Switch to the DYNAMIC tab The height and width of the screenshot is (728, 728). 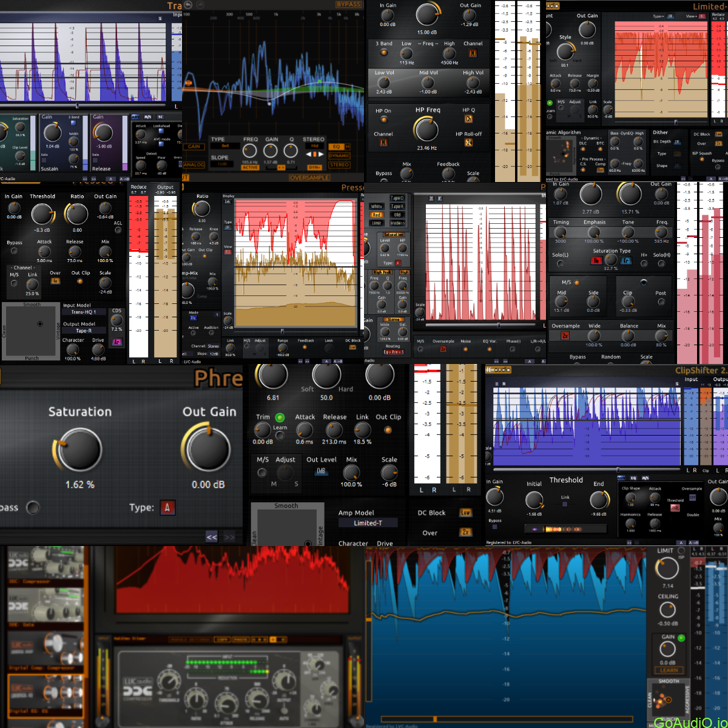tap(339, 156)
